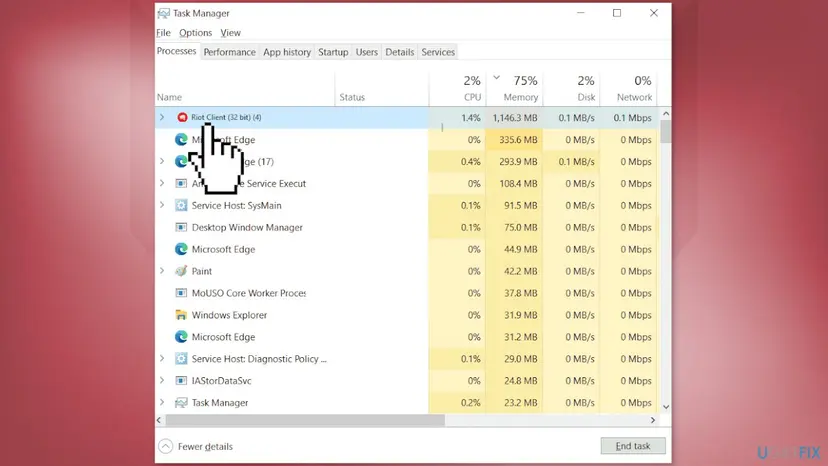This screenshot has width=828, height=466.
Task: Click the horizontal scrollbar thumb
Action: click(305, 420)
